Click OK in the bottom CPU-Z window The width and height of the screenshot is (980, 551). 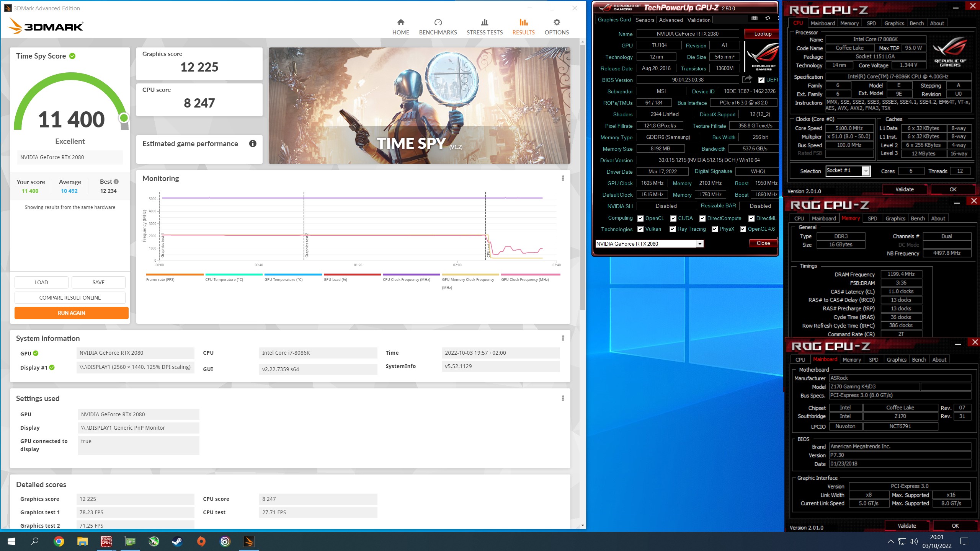955,526
